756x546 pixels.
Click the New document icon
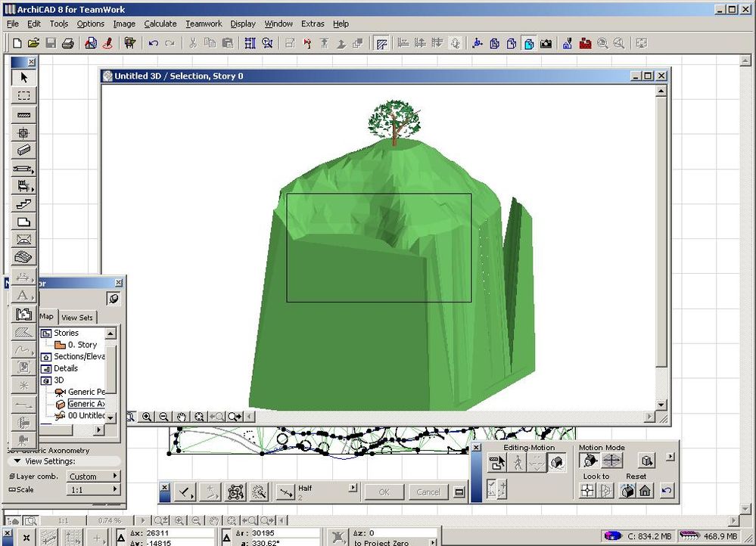pos(17,43)
